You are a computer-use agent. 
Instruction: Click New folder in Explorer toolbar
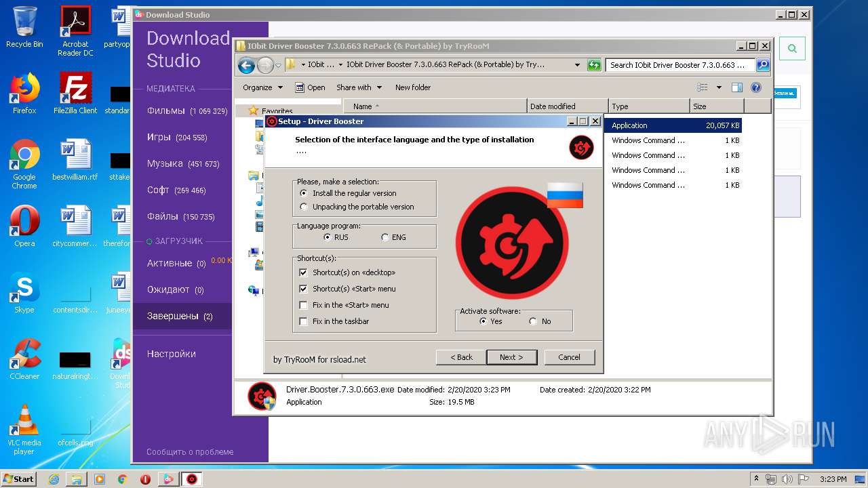click(413, 87)
